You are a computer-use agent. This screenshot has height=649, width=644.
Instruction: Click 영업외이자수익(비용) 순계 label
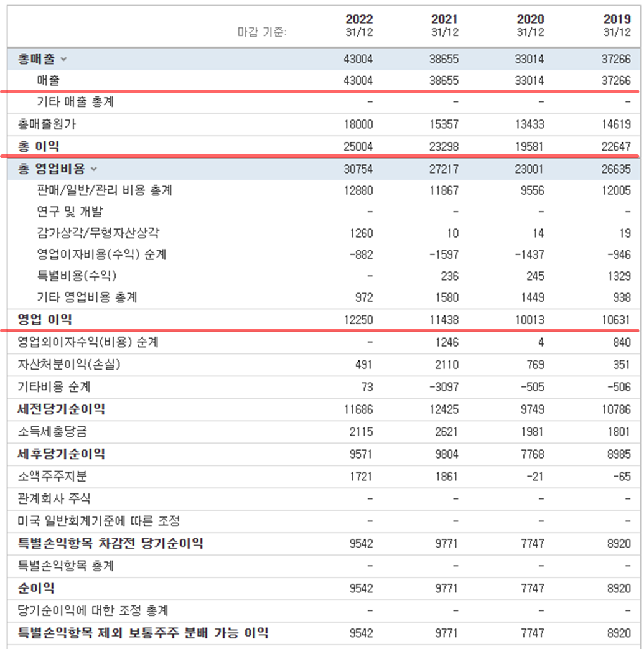pos(88,342)
